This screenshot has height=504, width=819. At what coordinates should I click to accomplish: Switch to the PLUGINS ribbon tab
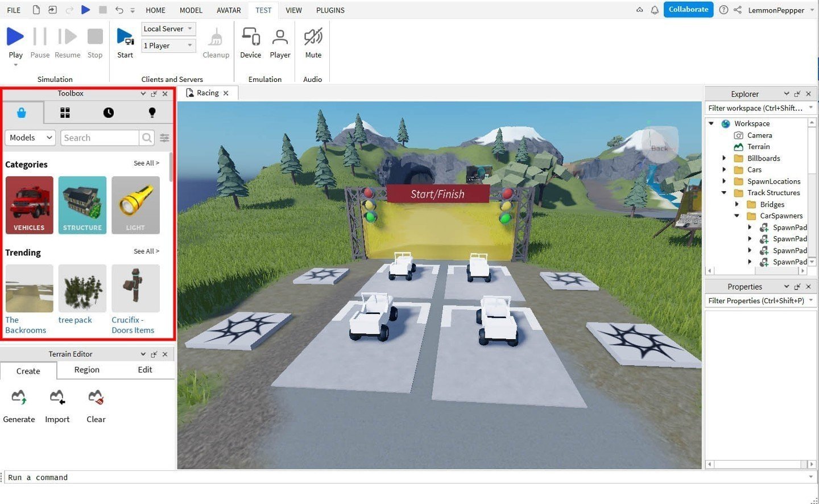[330, 10]
